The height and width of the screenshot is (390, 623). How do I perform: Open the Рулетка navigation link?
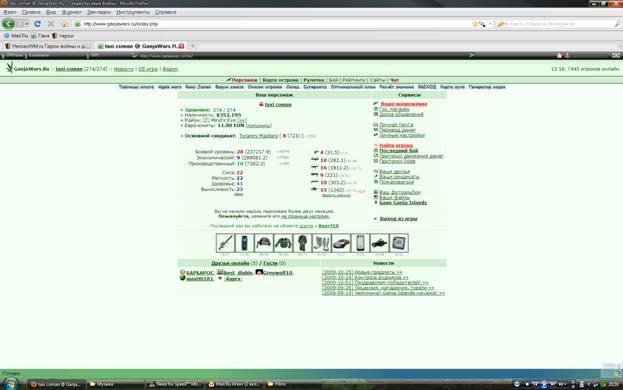pyautogui.click(x=313, y=80)
